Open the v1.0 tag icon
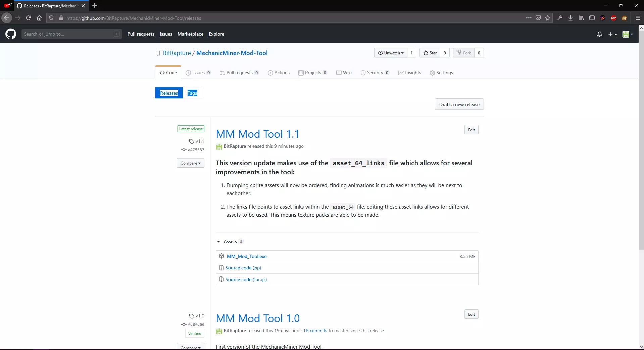 pyautogui.click(x=192, y=316)
